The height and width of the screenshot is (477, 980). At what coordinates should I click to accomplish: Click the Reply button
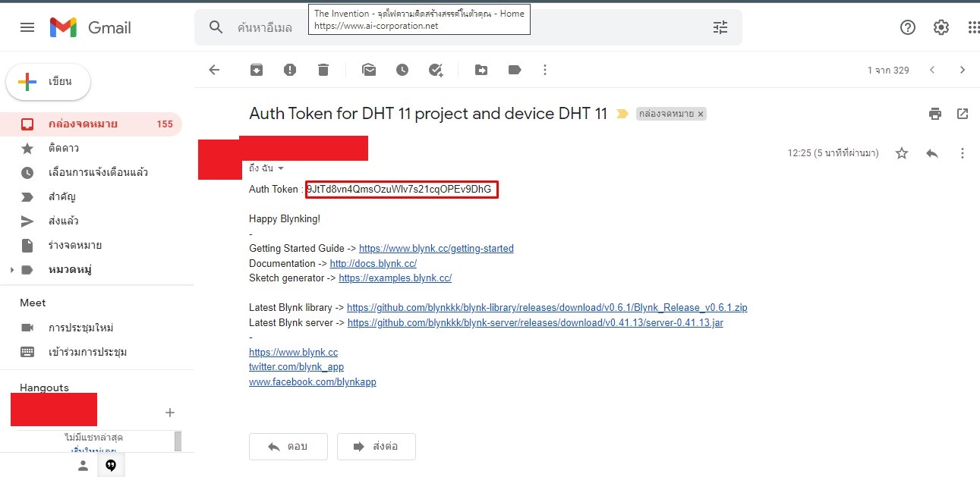tap(288, 447)
